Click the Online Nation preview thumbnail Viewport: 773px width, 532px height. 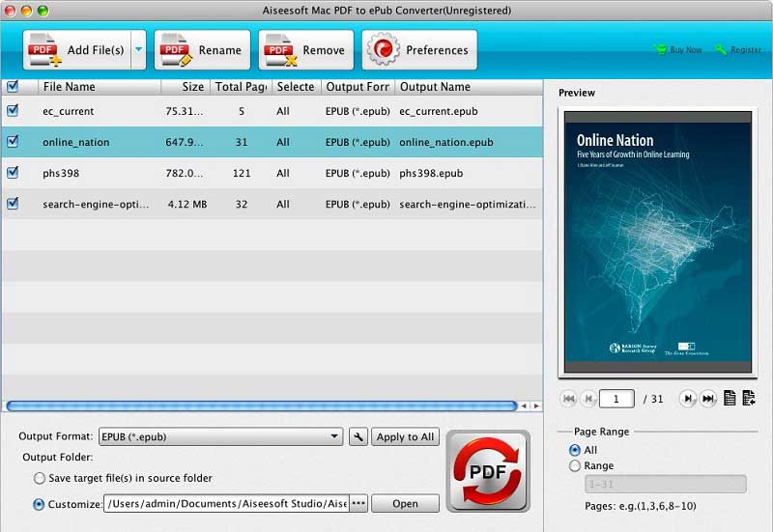[x=658, y=242]
